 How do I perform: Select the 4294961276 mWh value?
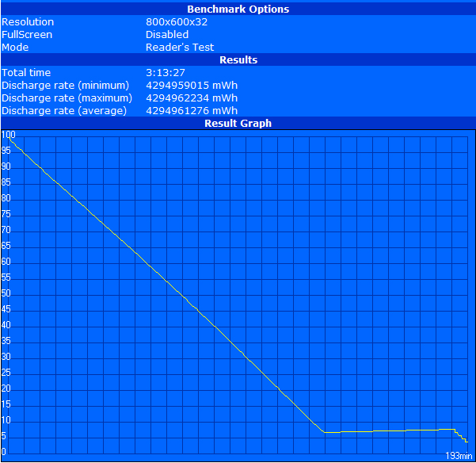pos(192,110)
